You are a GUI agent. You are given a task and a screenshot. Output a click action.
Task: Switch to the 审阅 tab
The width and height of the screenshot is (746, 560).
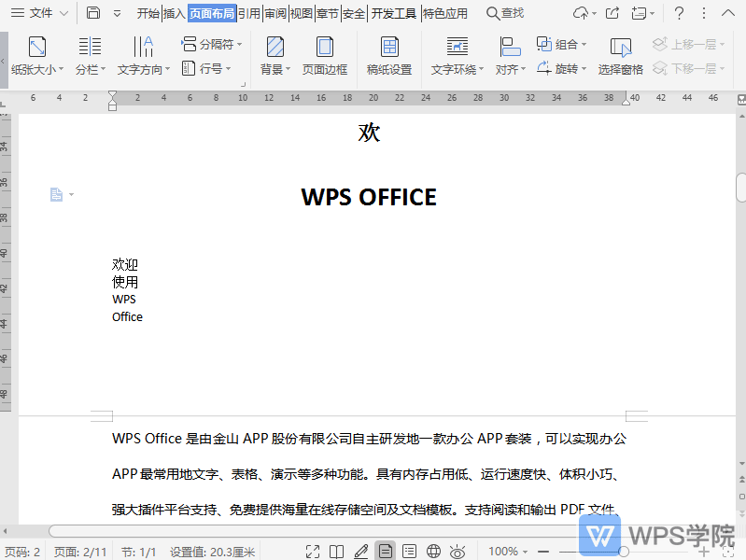tap(275, 13)
